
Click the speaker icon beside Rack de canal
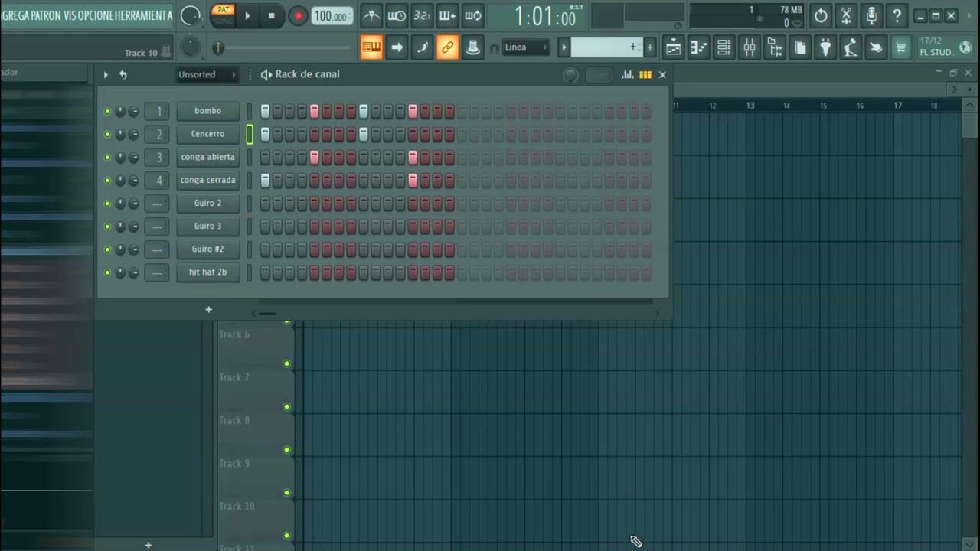tap(266, 74)
